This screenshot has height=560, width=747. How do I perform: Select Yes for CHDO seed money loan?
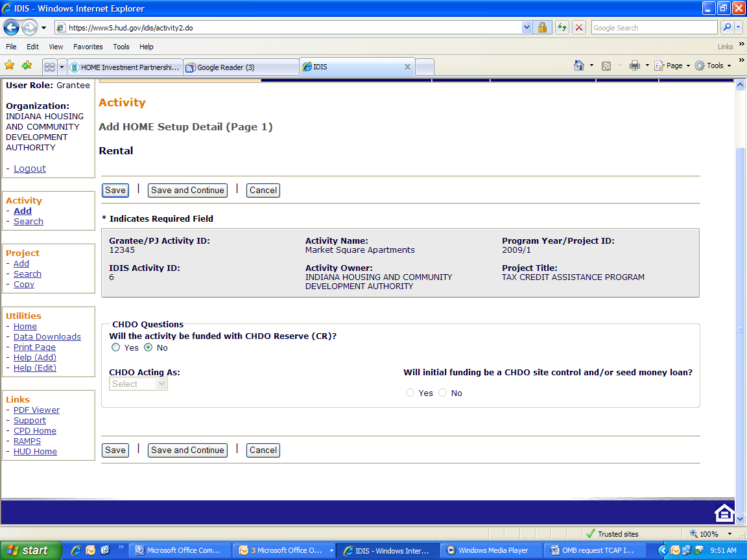(x=410, y=393)
